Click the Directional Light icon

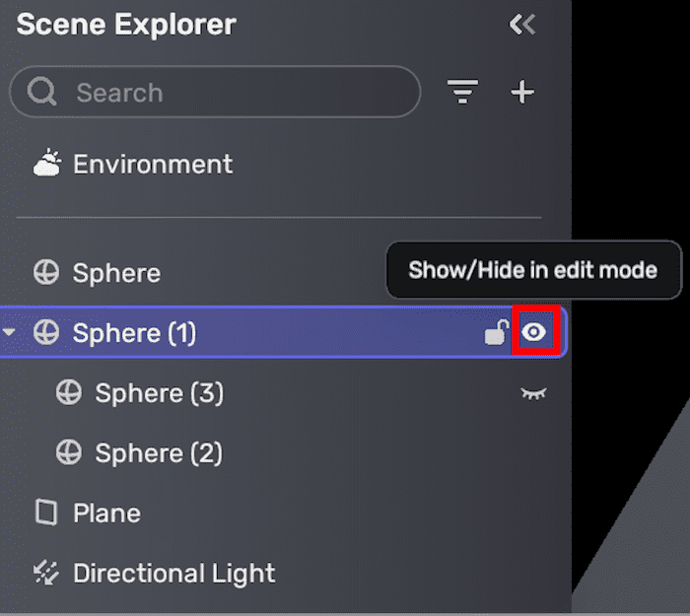(46, 573)
